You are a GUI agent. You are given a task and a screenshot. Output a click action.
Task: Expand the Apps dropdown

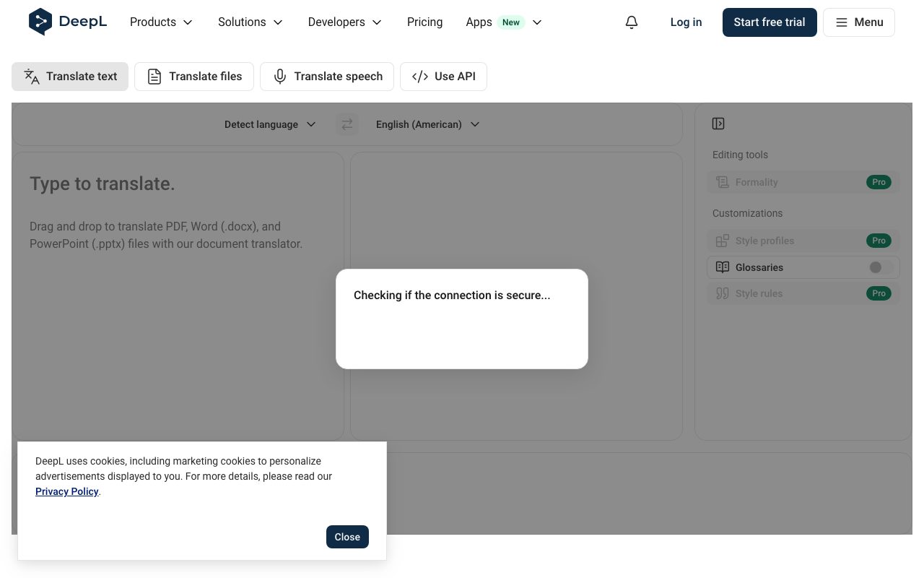click(x=504, y=22)
